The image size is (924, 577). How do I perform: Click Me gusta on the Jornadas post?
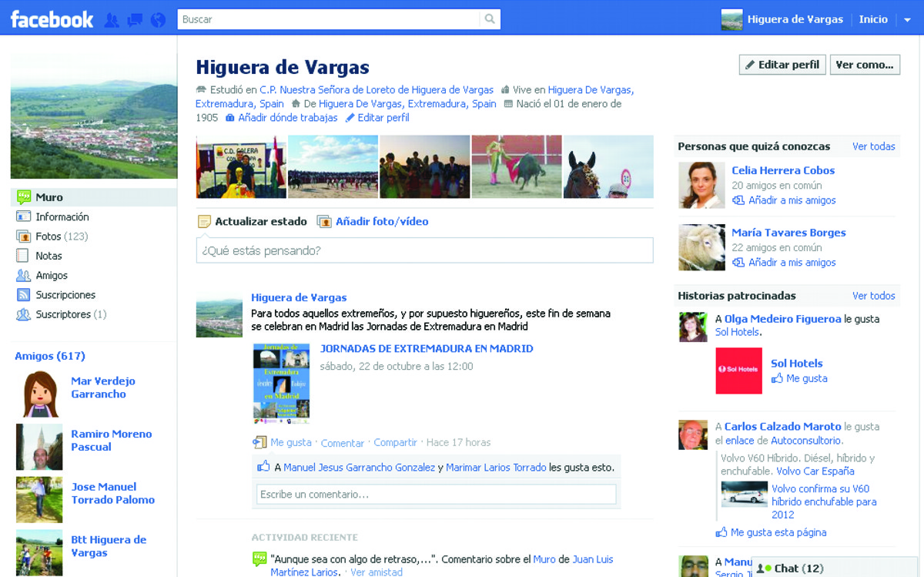(x=290, y=443)
